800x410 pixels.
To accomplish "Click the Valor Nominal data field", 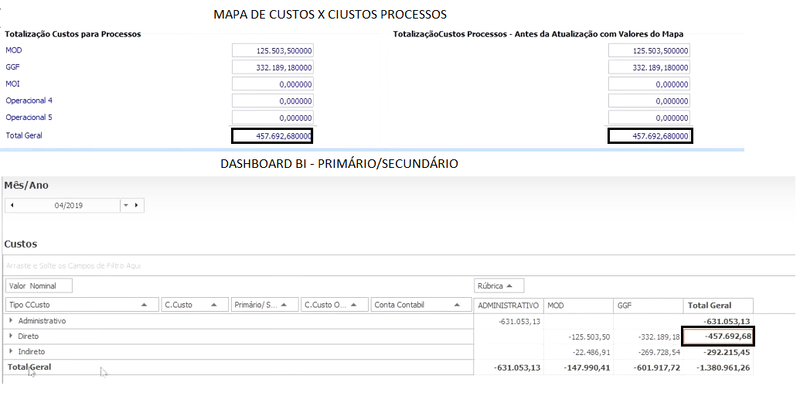I will [x=39, y=286].
